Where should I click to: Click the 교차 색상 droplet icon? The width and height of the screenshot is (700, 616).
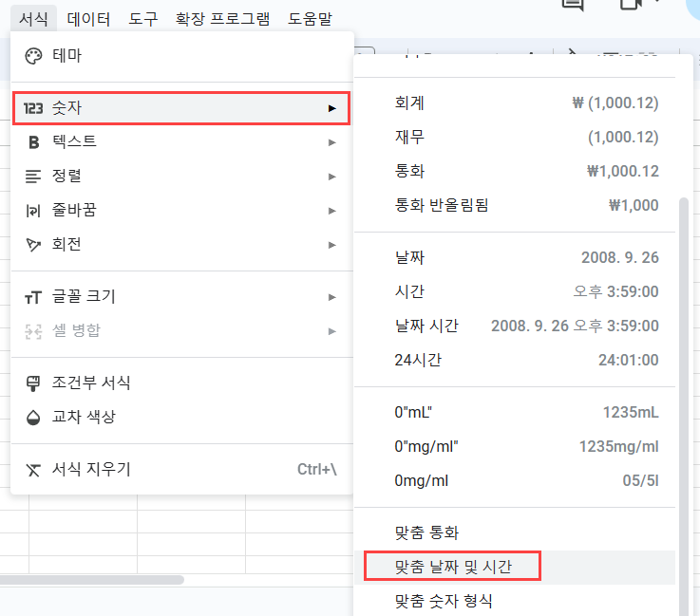[33, 418]
